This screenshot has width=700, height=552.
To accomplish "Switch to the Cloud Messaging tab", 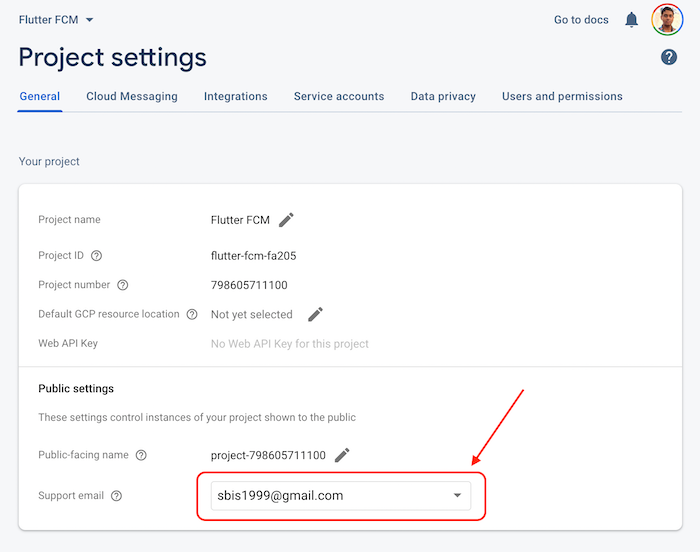I will pos(132,97).
